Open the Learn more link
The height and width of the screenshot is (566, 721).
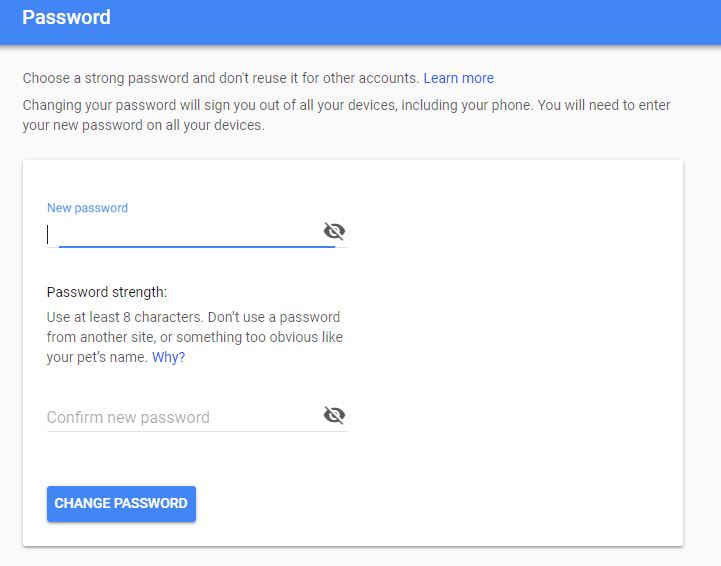[x=458, y=78]
